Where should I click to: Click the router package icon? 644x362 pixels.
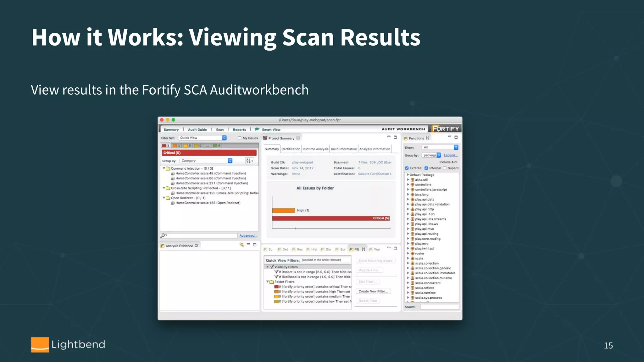coord(413,254)
